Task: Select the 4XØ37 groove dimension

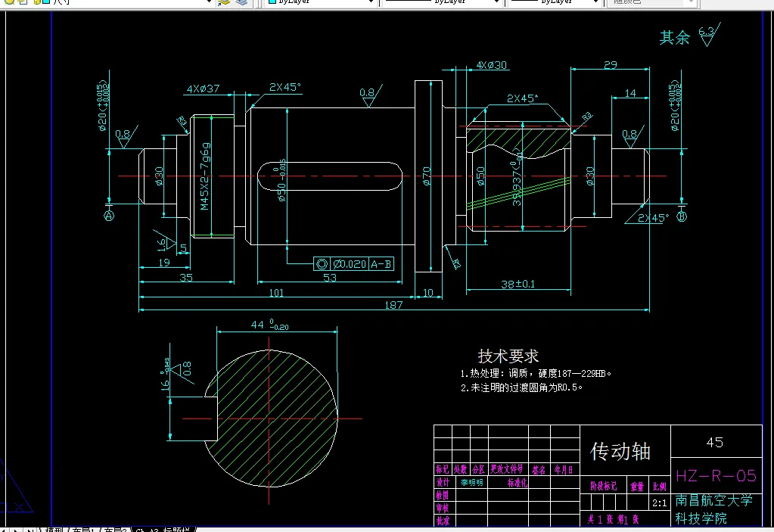Action: [x=203, y=89]
